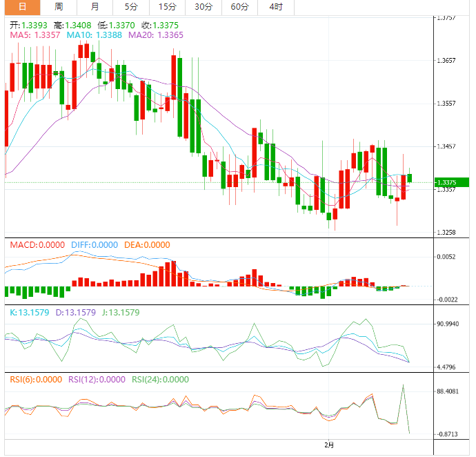Select the 日 daily chart tab

(x=23, y=7)
